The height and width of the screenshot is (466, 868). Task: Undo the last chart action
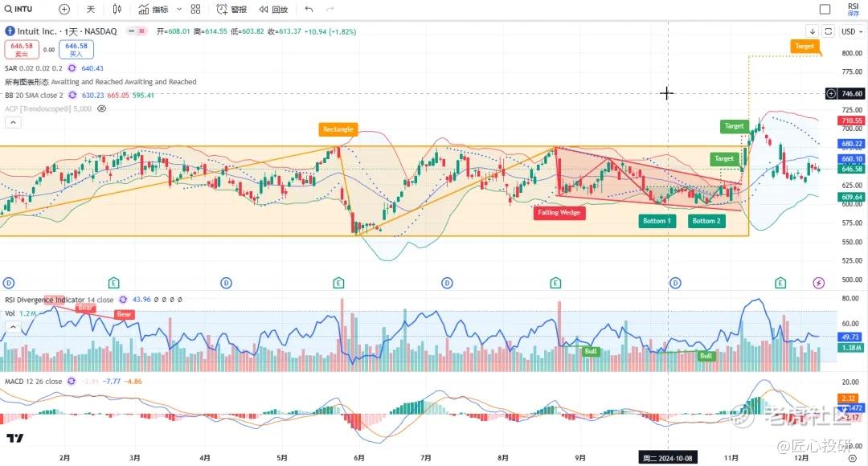pyautogui.click(x=309, y=9)
